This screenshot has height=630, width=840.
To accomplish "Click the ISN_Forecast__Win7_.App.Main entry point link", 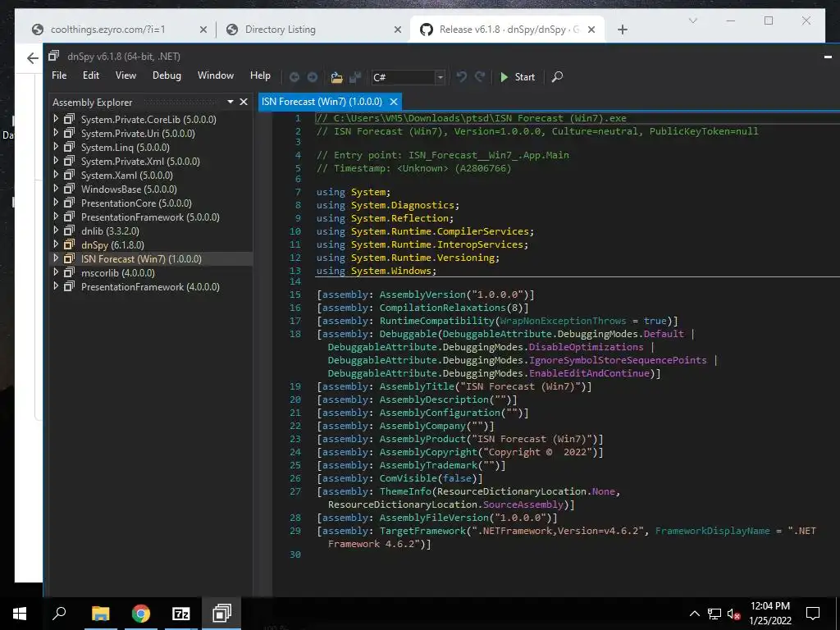I will click(489, 155).
